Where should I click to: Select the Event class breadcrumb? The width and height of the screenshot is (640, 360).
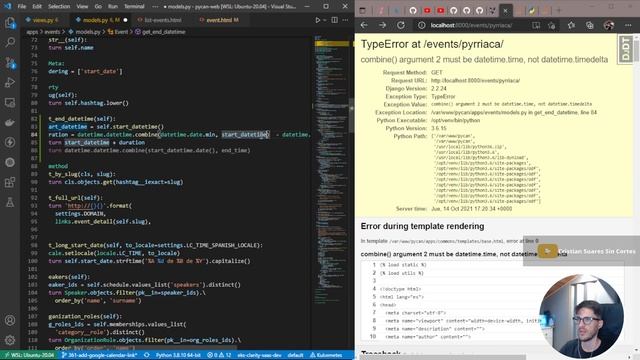[x=118, y=32]
